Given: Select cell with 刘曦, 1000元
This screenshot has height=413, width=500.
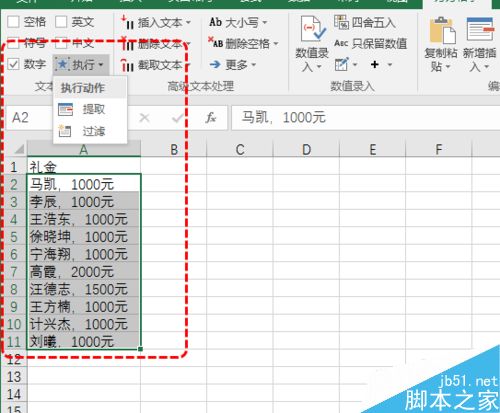Looking at the screenshot, I should point(84,341).
